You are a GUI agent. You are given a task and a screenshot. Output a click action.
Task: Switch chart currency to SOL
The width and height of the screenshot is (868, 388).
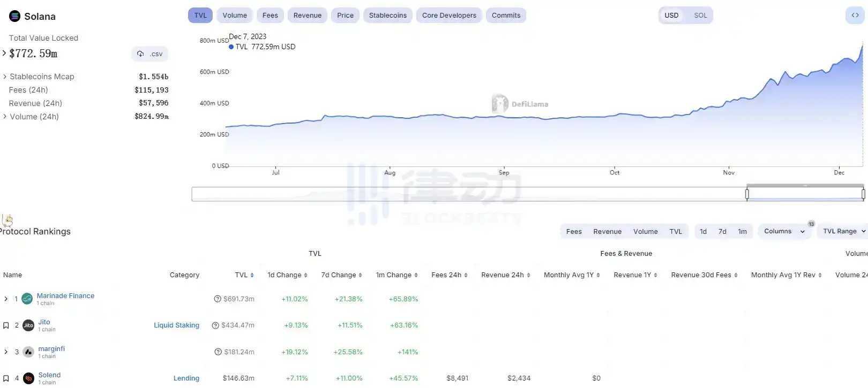pyautogui.click(x=700, y=16)
